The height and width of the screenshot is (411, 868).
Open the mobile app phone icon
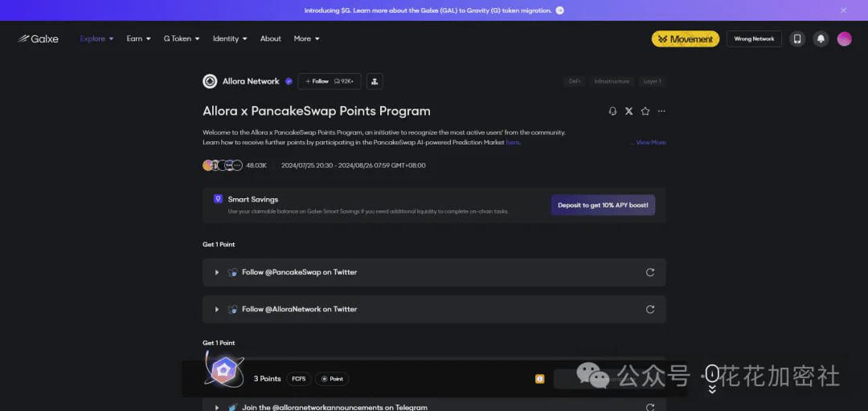click(x=797, y=39)
